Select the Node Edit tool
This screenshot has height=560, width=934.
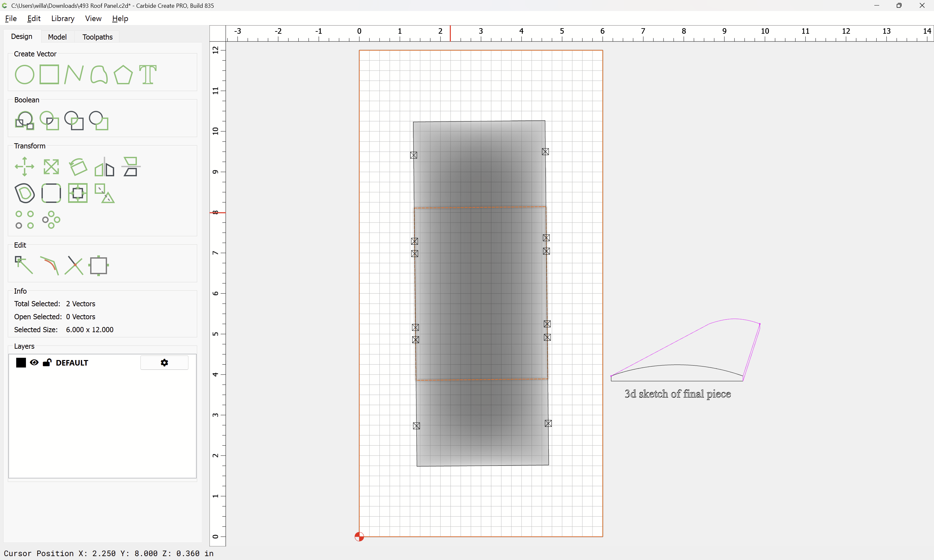24,265
